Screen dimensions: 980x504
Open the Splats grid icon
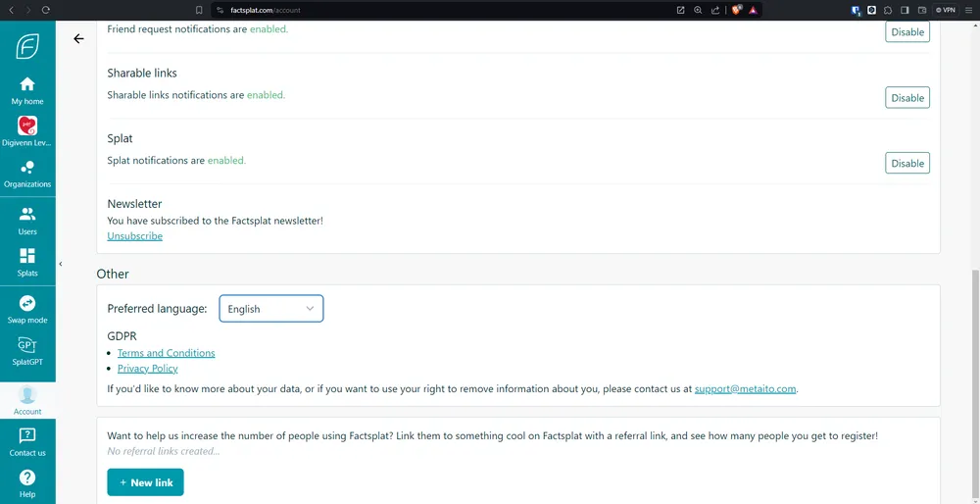pos(27,262)
